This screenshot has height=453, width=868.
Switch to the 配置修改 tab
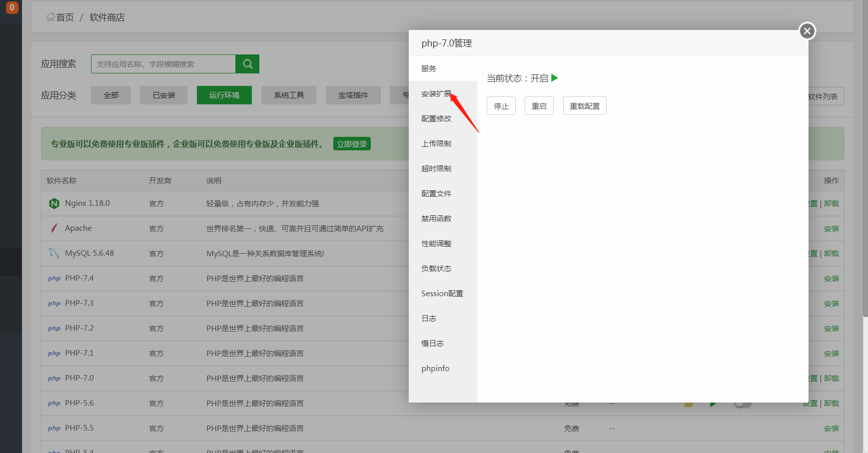pos(436,119)
